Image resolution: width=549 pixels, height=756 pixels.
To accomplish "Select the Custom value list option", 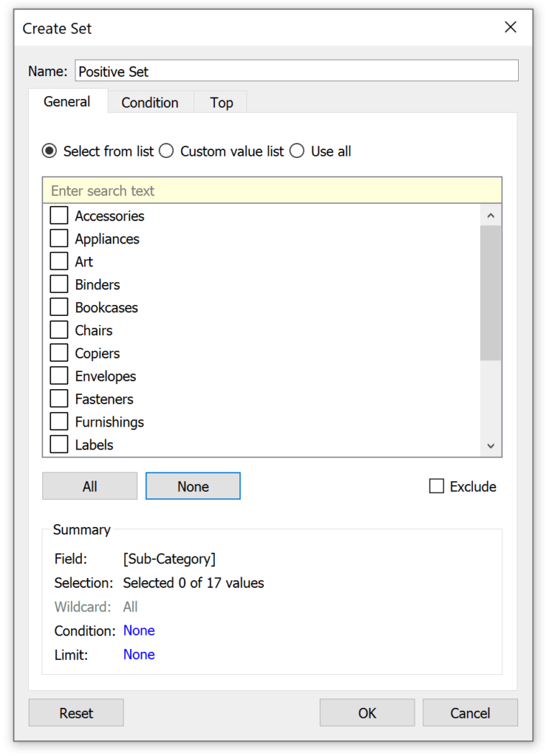I will point(166,151).
